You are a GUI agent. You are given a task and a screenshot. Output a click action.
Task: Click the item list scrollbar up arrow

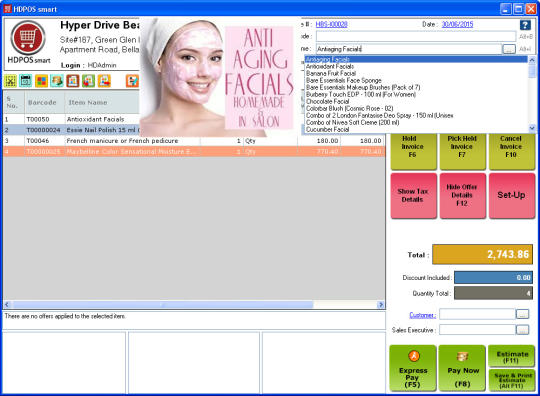[532, 60]
